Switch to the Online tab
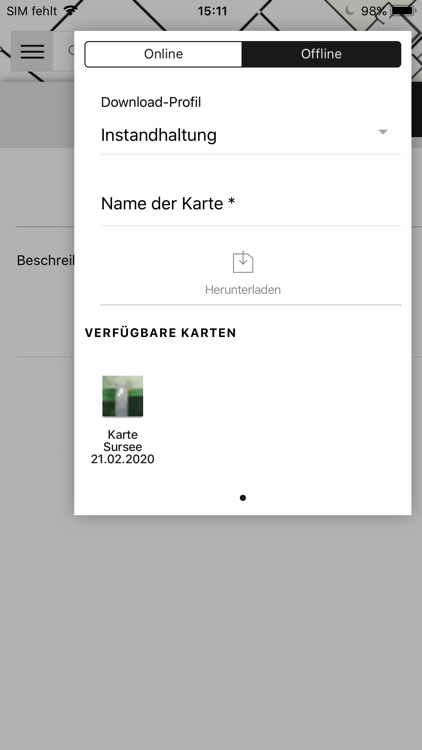This screenshot has height=750, width=422. [163, 54]
